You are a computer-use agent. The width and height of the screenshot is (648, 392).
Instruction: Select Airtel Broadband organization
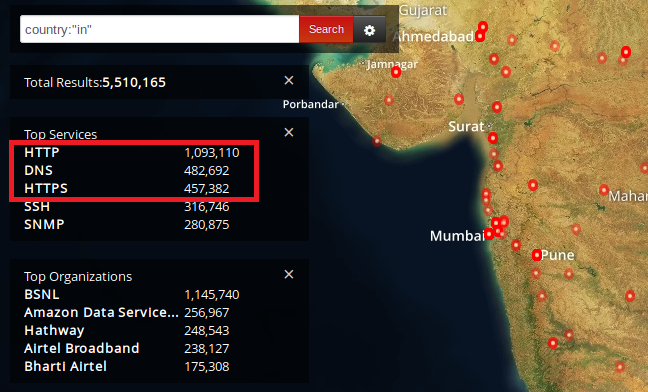[82, 349]
